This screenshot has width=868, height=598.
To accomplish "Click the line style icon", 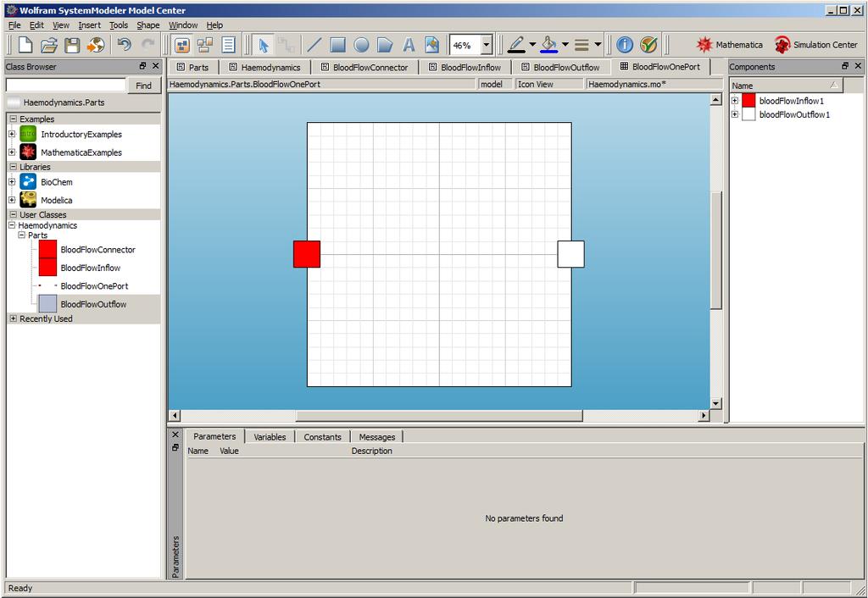I will click(x=581, y=45).
